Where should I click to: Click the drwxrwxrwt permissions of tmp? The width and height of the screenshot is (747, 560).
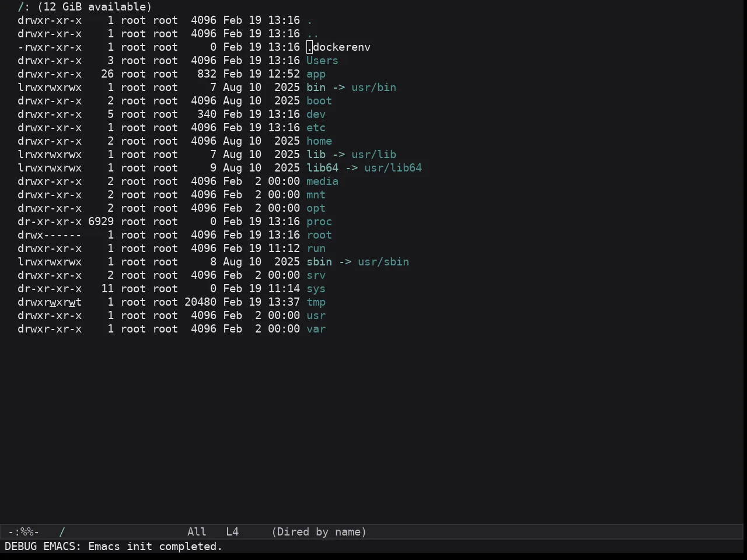(50, 302)
